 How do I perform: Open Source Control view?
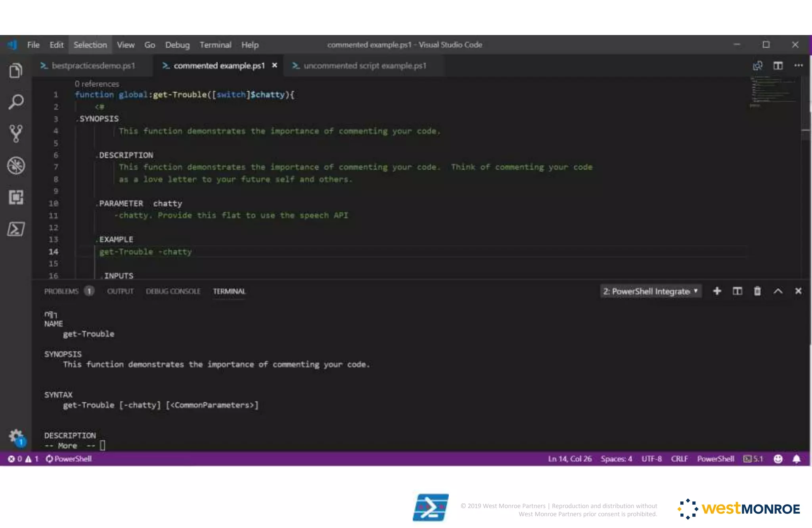click(16, 134)
